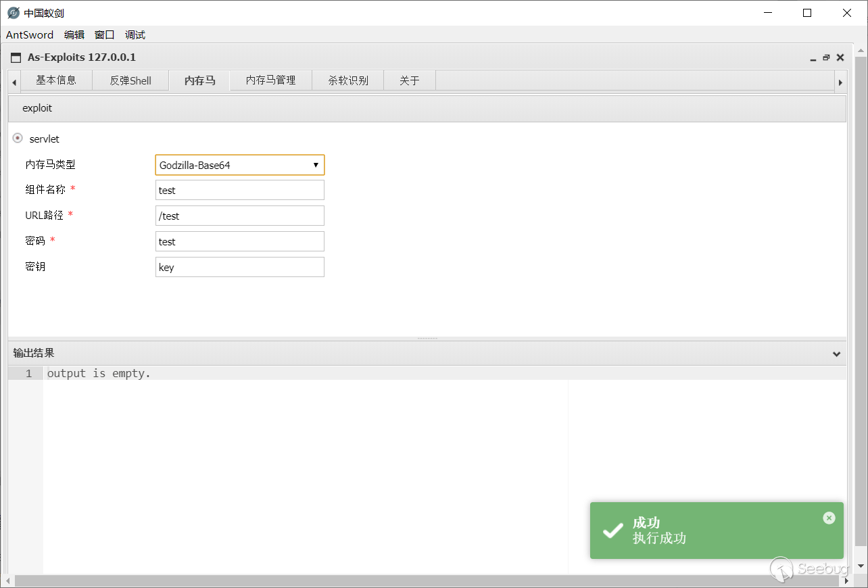The image size is (868, 588).
Task: Open the AntSword menu
Action: (30, 34)
